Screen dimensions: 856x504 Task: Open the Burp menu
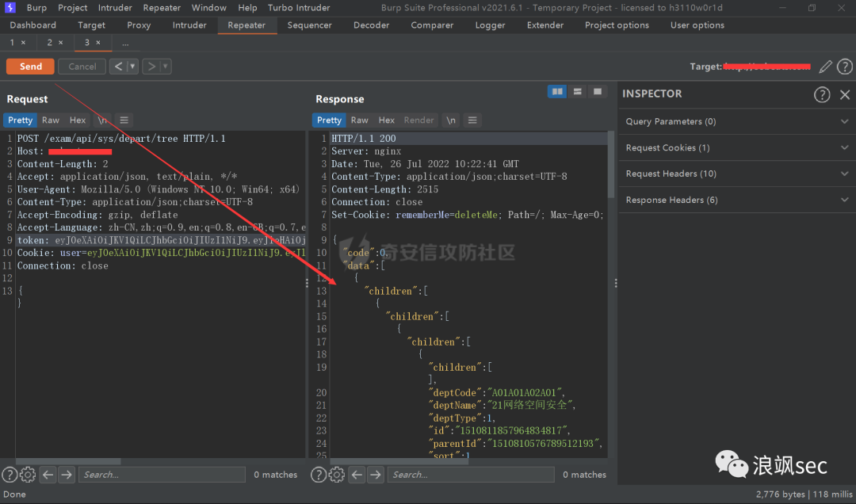36,8
